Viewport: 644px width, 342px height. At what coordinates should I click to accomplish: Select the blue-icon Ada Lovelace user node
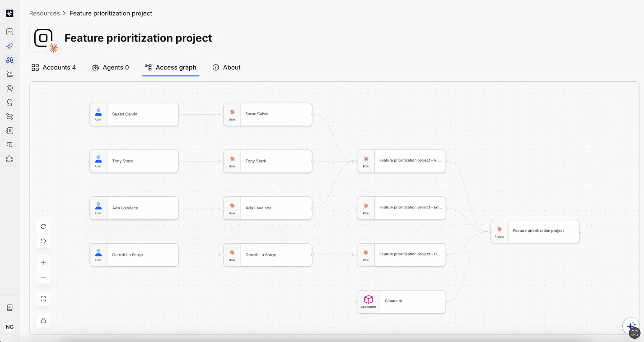[x=134, y=208]
